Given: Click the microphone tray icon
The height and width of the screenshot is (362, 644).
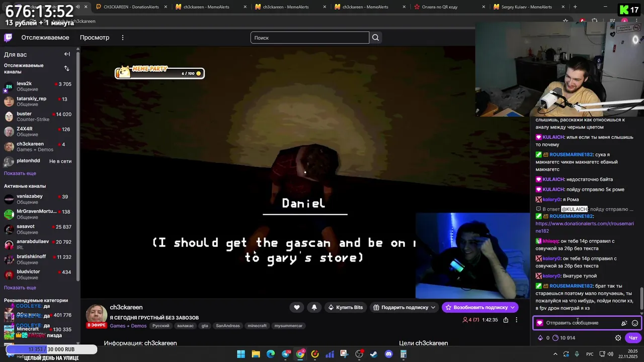Looking at the screenshot, I should (577, 354).
